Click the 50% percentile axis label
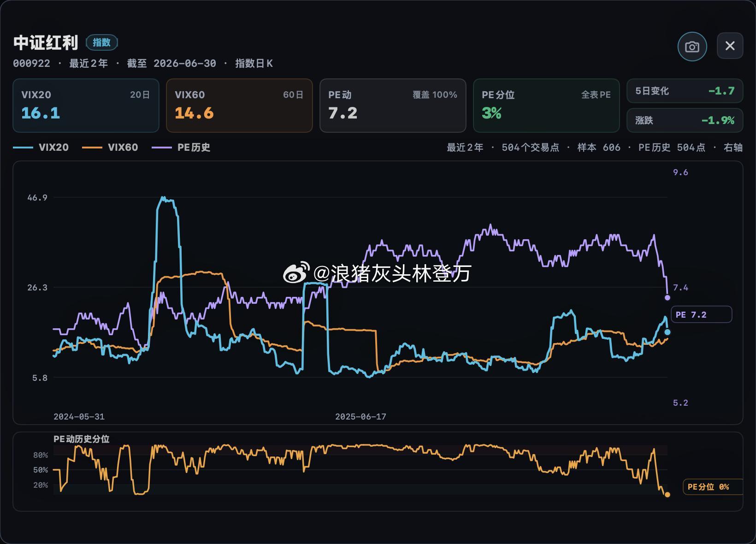This screenshot has height=544, width=756. (41, 470)
